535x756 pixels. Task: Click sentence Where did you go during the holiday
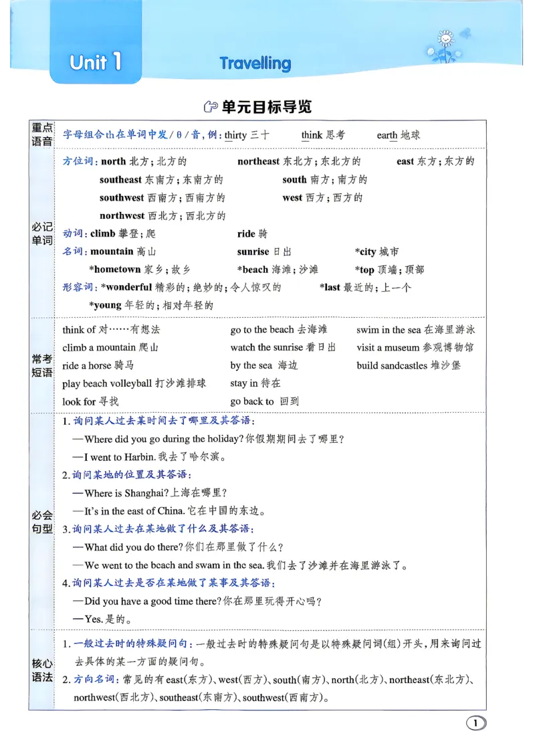point(209,440)
